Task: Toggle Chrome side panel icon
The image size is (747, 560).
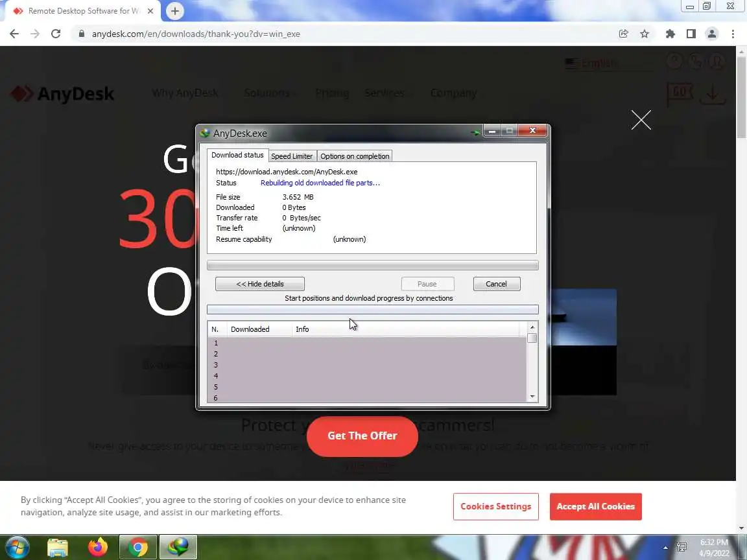Action: coord(691,34)
